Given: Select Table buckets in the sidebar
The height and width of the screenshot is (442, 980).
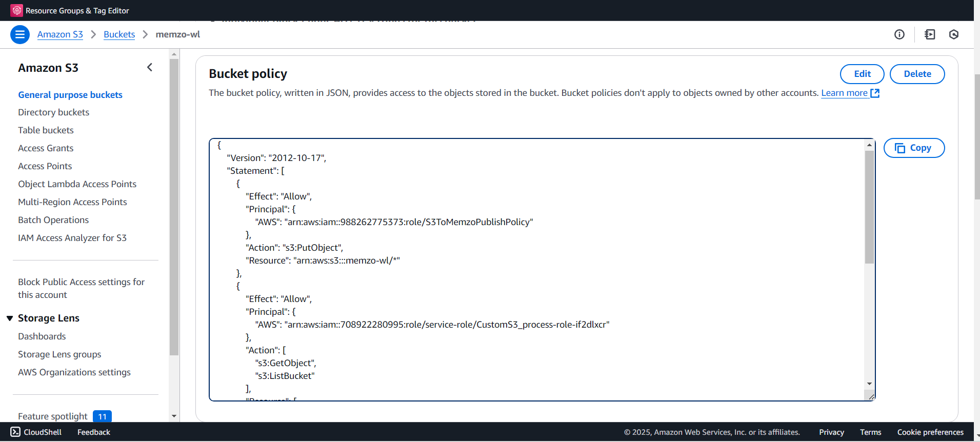Looking at the screenshot, I should click(46, 130).
